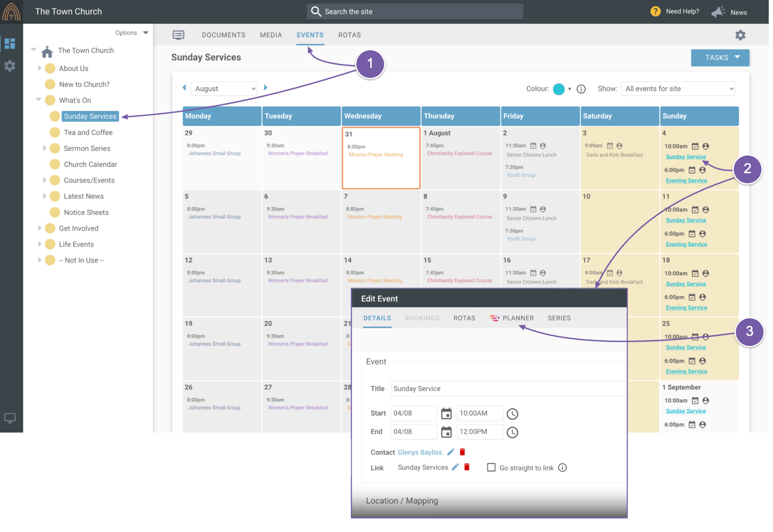Image resolution: width=773 pixels, height=532 pixels.
Task: Open the Options dropdown in the tree panel
Action: [x=131, y=33]
